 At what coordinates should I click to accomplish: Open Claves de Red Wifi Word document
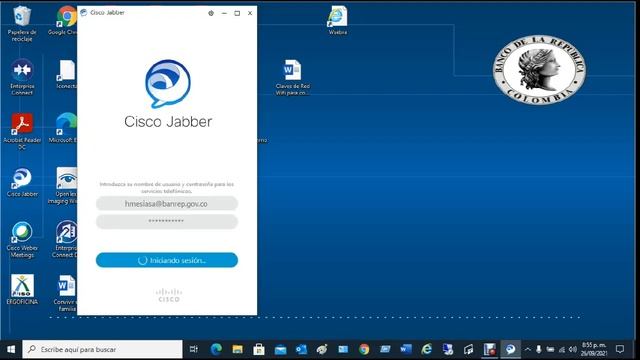(292, 78)
